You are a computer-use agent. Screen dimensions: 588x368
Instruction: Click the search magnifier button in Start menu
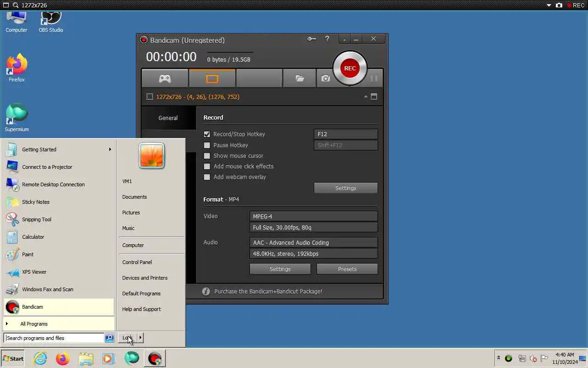tap(109, 338)
